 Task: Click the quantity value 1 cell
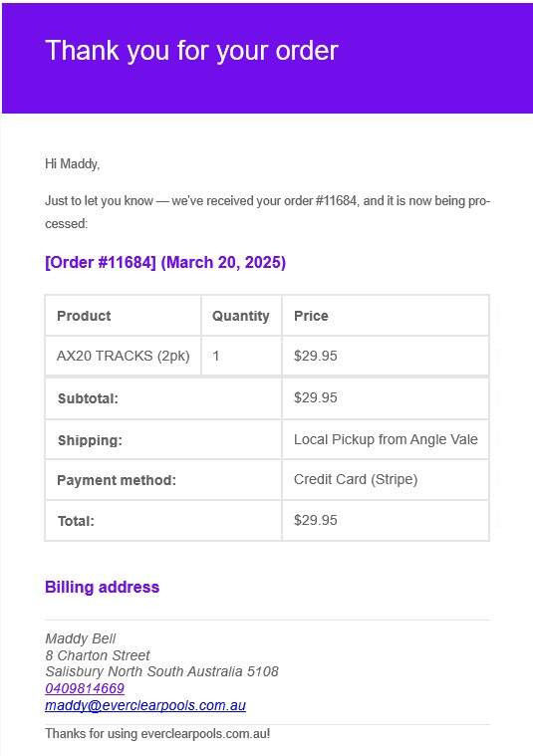pyautogui.click(x=241, y=356)
